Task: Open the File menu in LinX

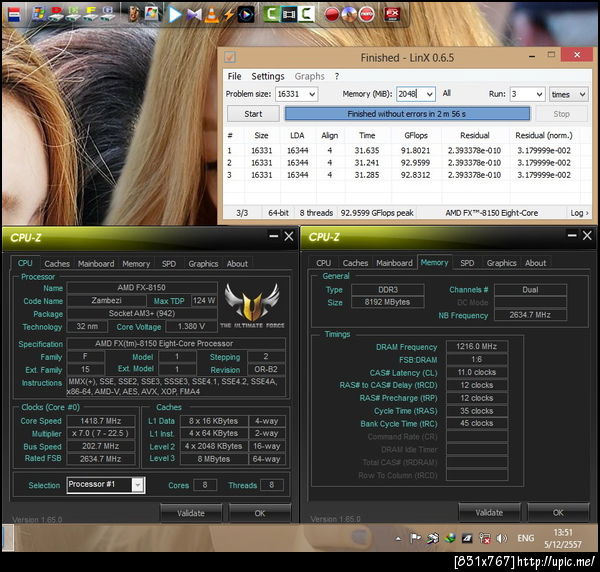Action: (234, 76)
